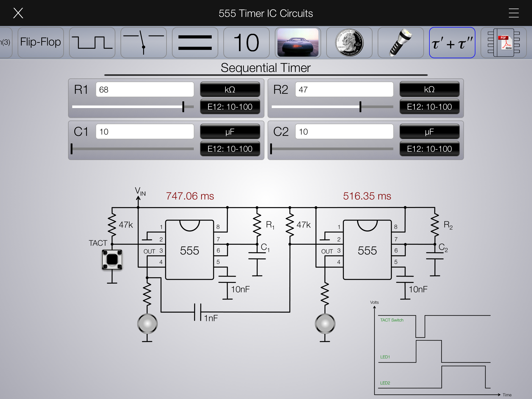Viewport: 532px width, 399px height.
Task: Open the PDF datasheet icon
Action: (503, 43)
